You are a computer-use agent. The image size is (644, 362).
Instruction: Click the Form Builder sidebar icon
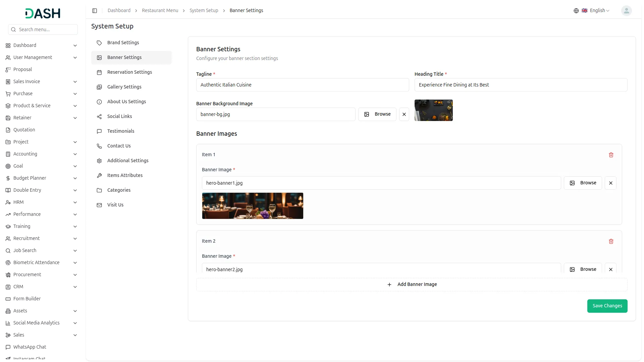[8, 299]
